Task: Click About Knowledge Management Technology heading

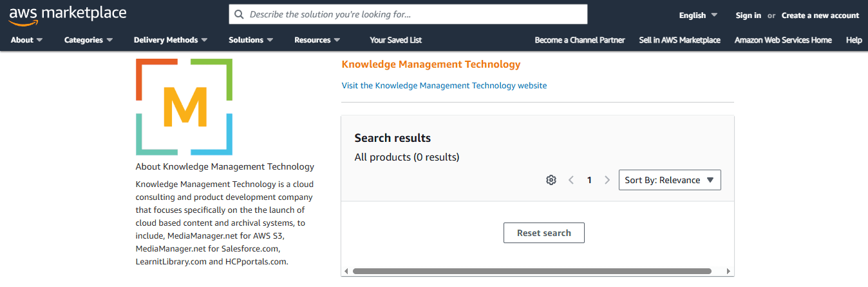Action: pos(225,166)
